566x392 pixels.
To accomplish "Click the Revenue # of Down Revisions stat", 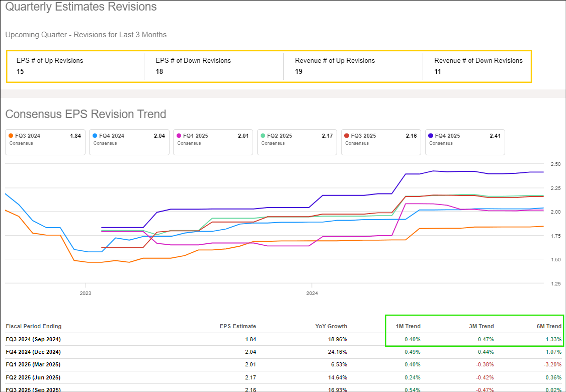I will [x=478, y=66].
